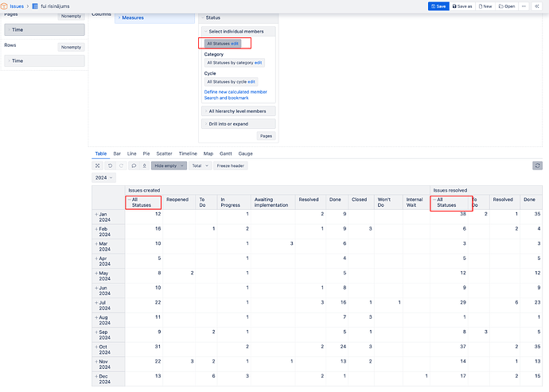Expand the All hierarchy level members section
Screen dimensions: 549x392
pyautogui.click(x=237, y=111)
